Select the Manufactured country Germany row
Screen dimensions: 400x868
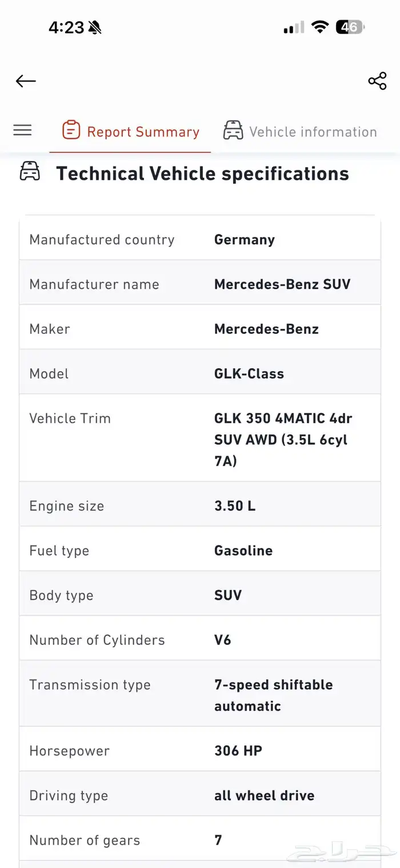[x=200, y=240]
